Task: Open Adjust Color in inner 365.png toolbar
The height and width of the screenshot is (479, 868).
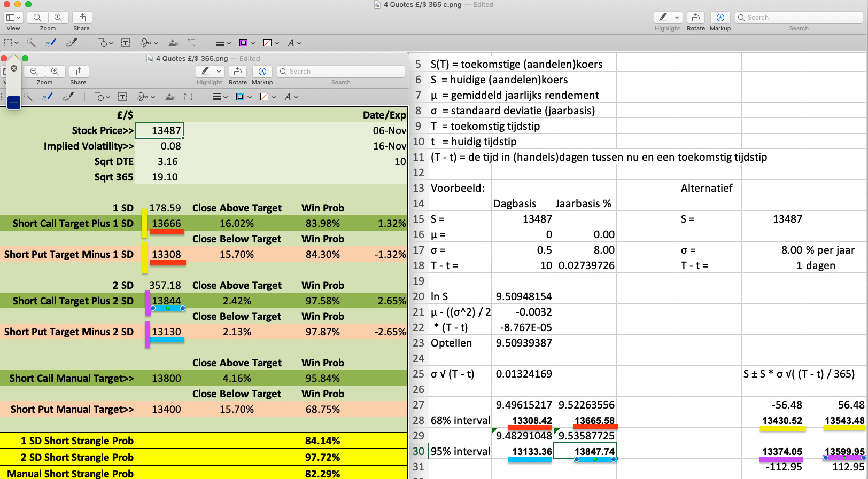Action: click(x=169, y=97)
